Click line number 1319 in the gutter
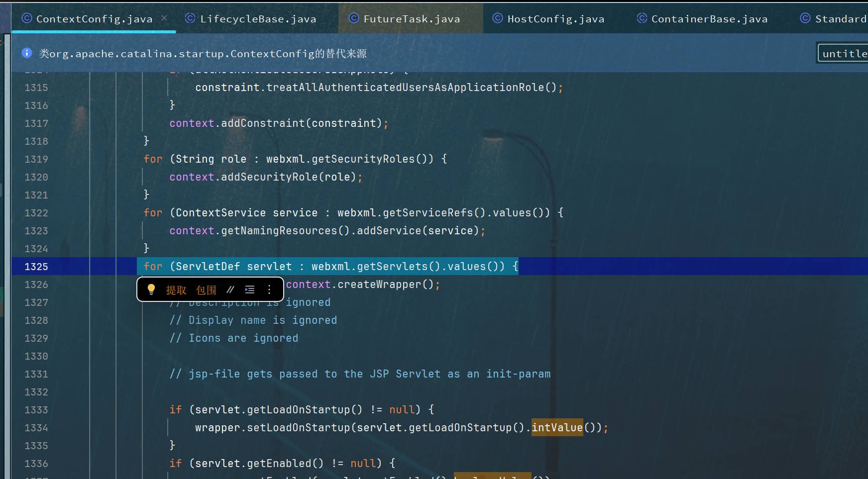 36,159
